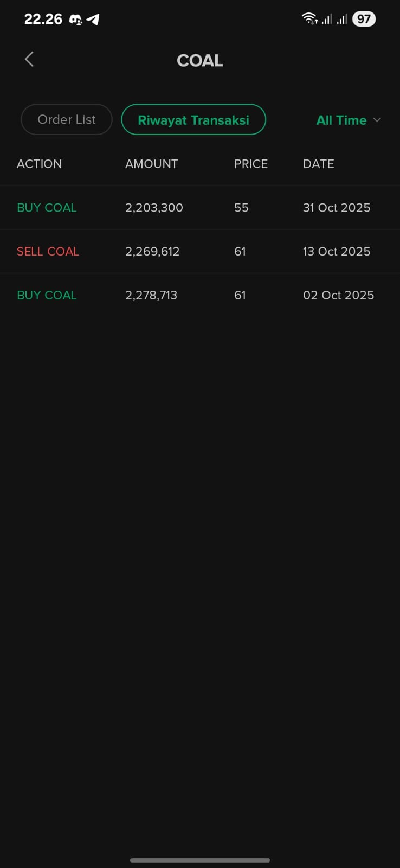The image size is (400, 868).
Task: Tap the Discord notification icon
Action: [76, 20]
